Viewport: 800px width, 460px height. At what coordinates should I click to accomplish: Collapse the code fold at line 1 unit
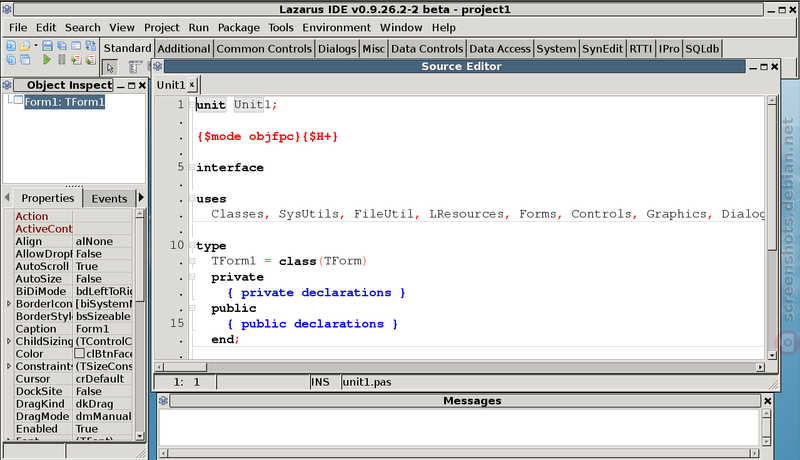[x=192, y=105]
